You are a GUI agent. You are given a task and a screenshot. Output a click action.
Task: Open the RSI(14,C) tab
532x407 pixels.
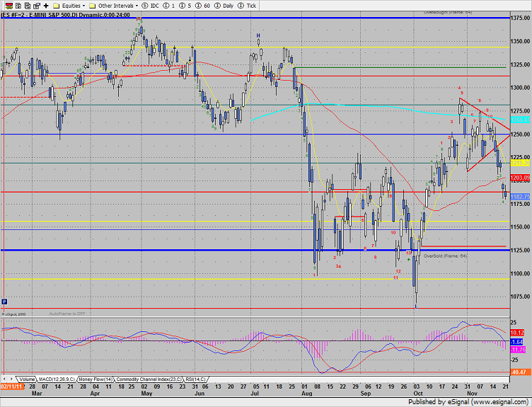195,379
